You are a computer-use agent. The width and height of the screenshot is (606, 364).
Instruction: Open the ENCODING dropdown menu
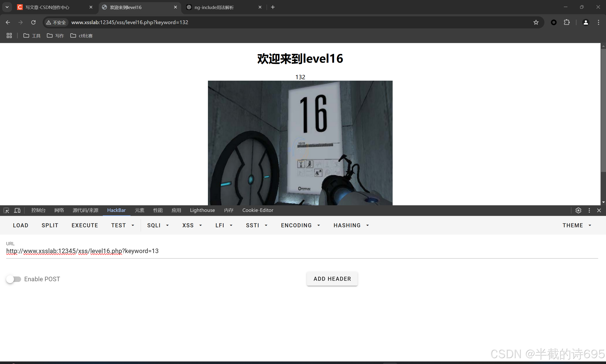coord(300,225)
